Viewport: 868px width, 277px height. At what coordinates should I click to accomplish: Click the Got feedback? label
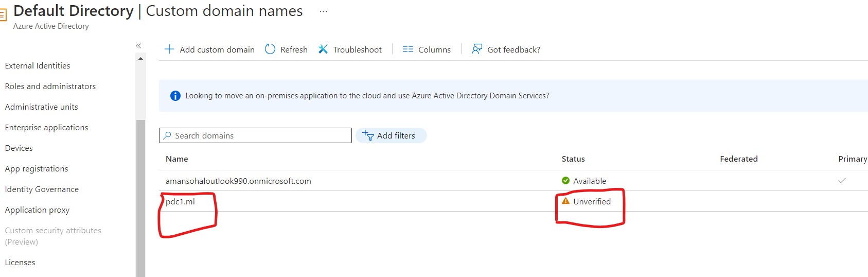(x=514, y=50)
